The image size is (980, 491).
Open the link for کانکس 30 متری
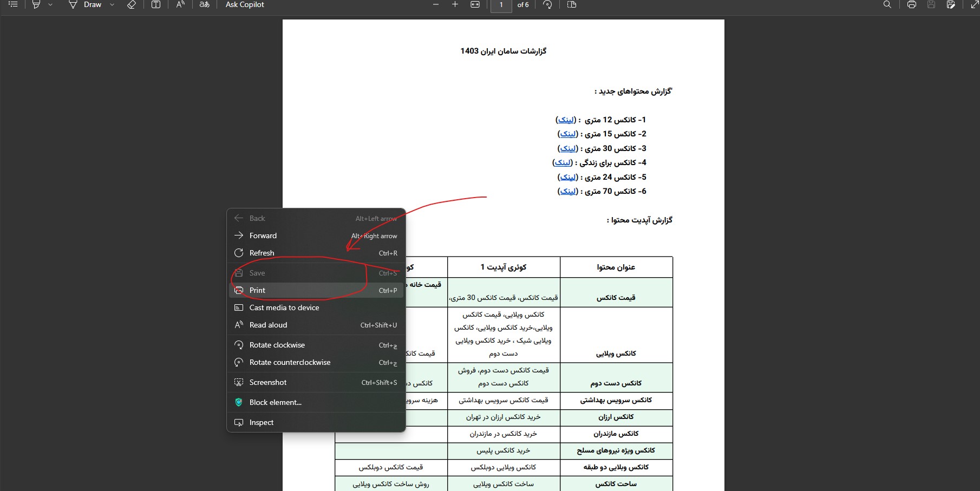coord(568,148)
